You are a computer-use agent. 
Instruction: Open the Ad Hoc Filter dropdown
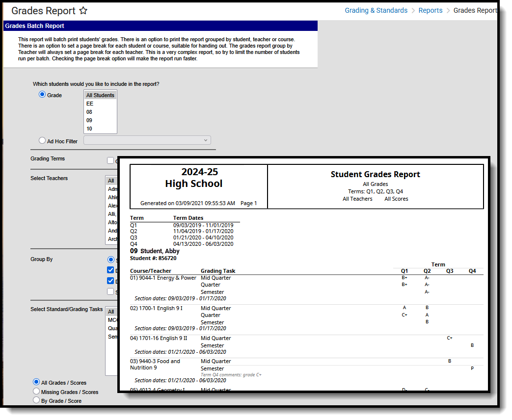[147, 140]
